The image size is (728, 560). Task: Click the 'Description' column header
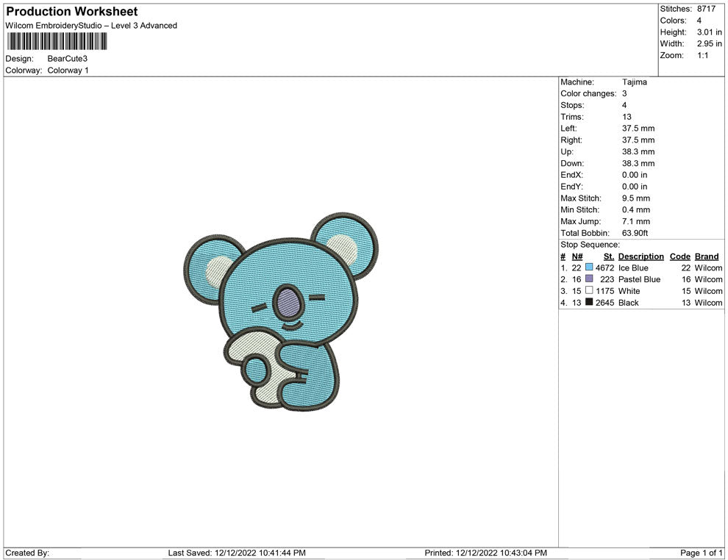tap(640, 256)
